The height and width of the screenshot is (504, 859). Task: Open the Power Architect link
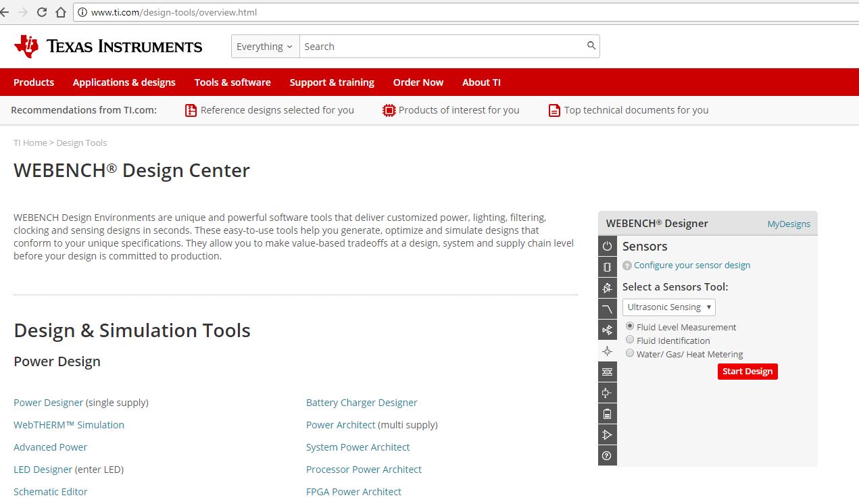[x=341, y=425]
